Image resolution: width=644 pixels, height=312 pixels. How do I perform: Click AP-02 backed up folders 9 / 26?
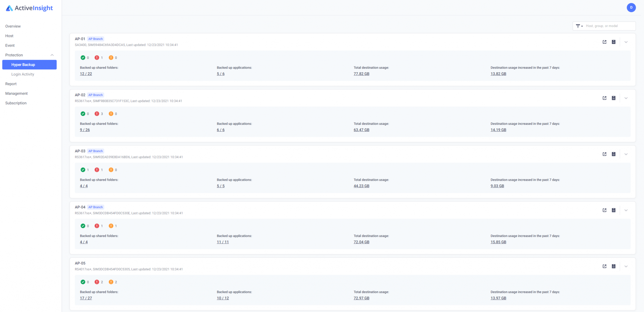pyautogui.click(x=85, y=130)
